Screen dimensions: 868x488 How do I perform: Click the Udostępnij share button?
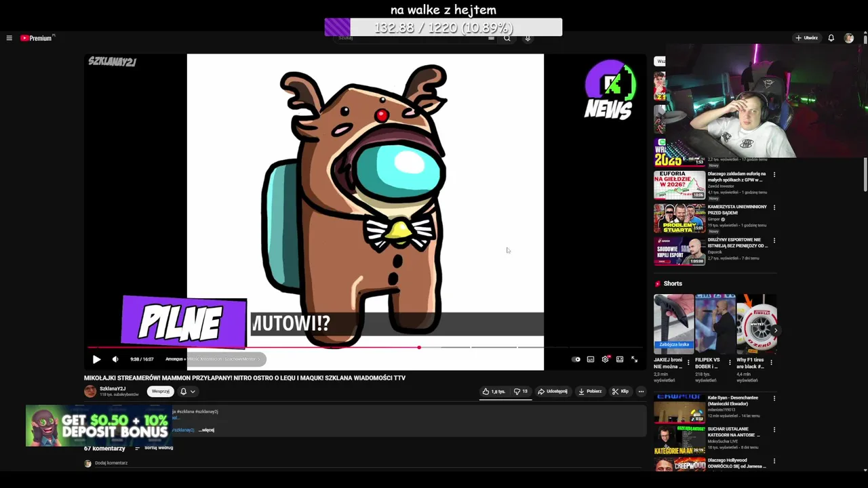pos(553,391)
